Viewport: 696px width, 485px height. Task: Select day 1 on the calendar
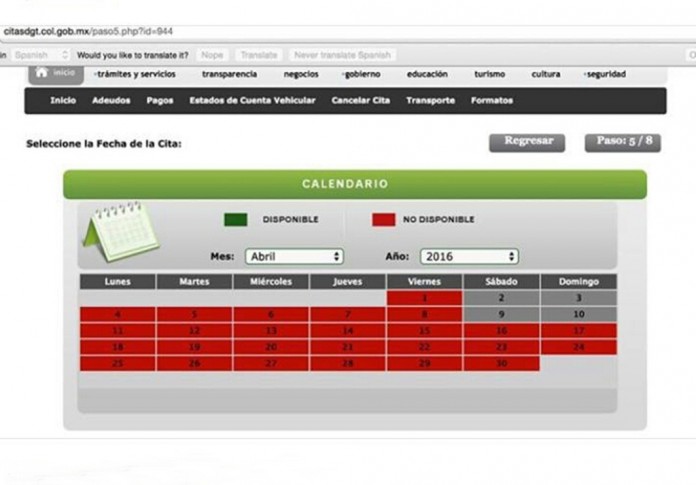click(x=424, y=298)
